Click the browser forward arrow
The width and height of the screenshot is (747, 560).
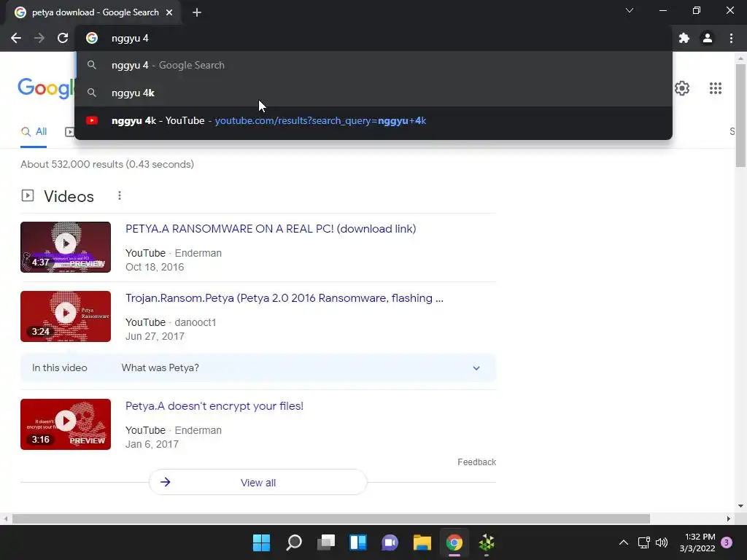pyautogui.click(x=39, y=38)
